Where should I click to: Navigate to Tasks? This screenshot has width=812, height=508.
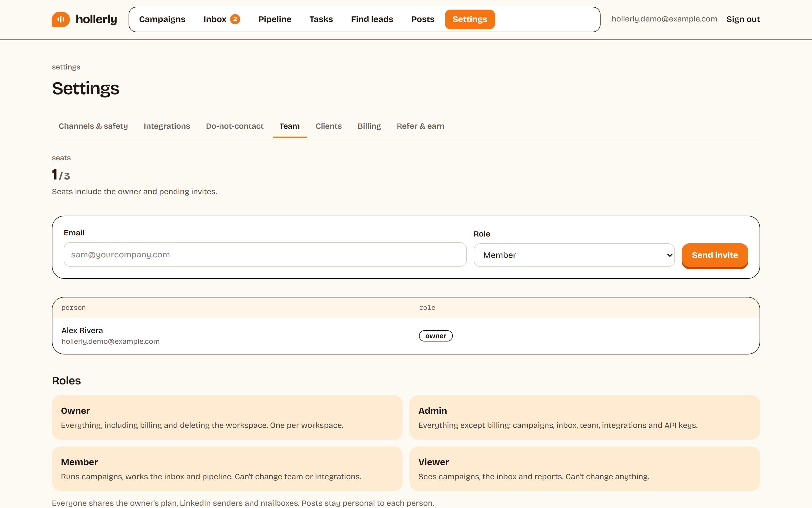[321, 19]
